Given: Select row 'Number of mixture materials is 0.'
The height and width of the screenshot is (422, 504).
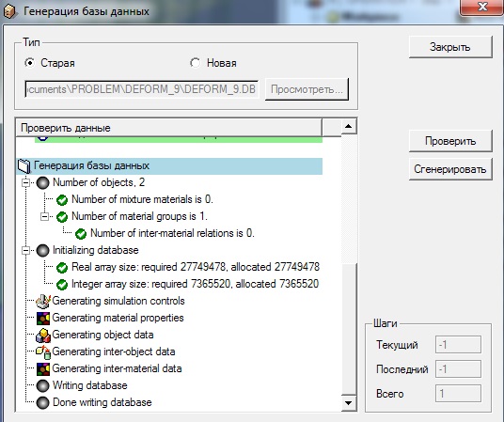Looking at the screenshot, I should [x=142, y=199].
